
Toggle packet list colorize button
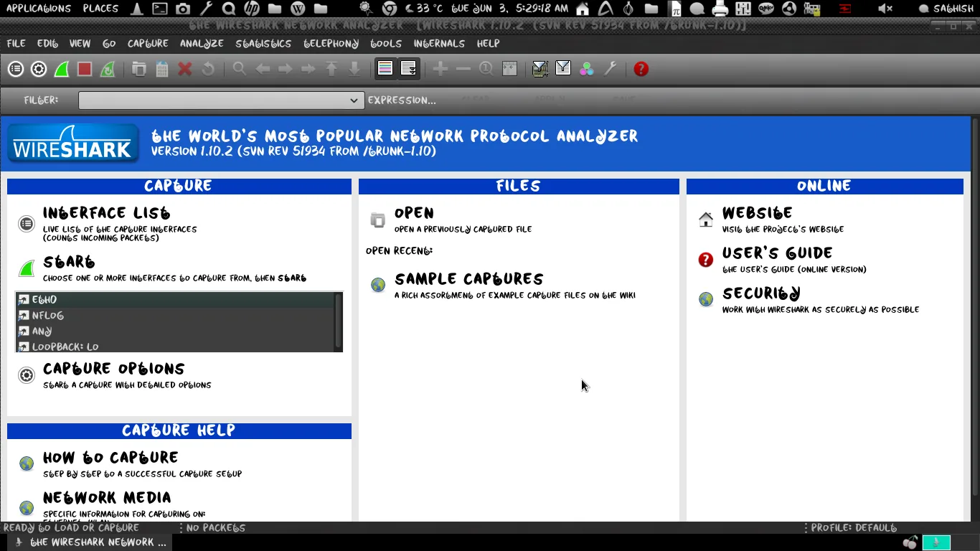point(385,69)
